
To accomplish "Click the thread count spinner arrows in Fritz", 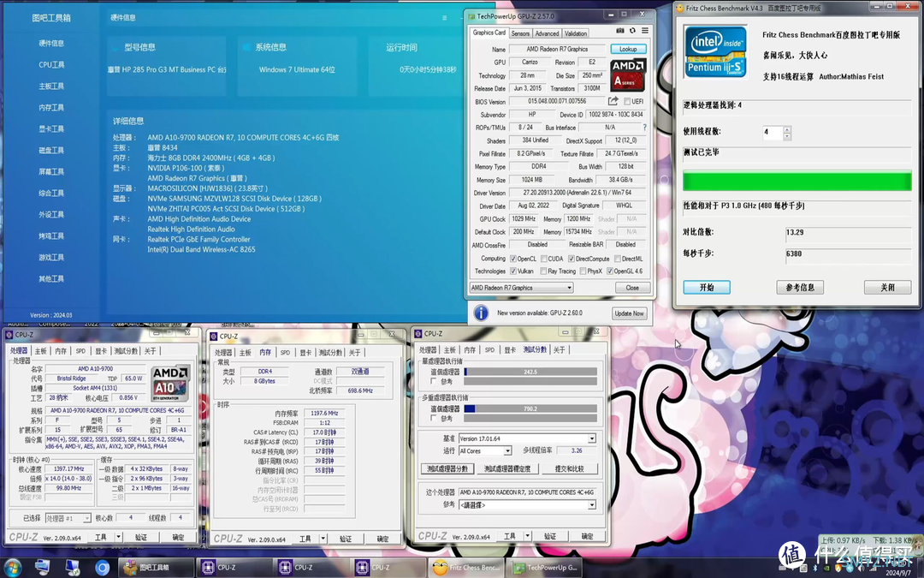I will click(787, 133).
